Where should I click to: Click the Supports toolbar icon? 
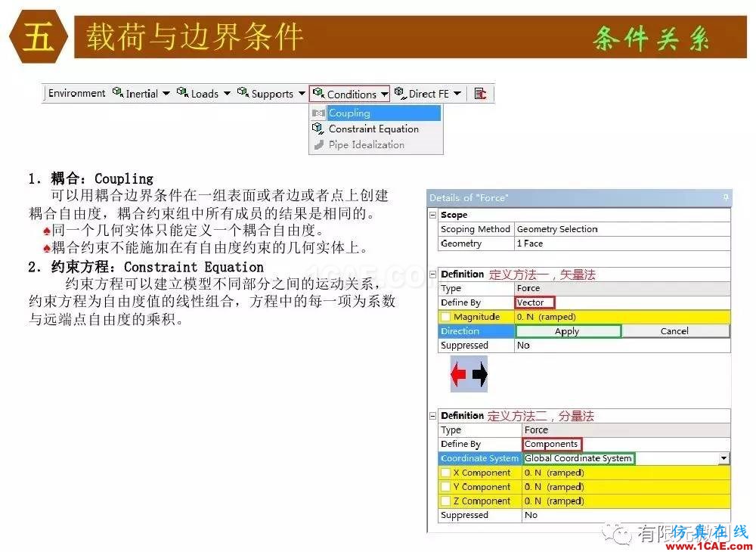coord(243,91)
